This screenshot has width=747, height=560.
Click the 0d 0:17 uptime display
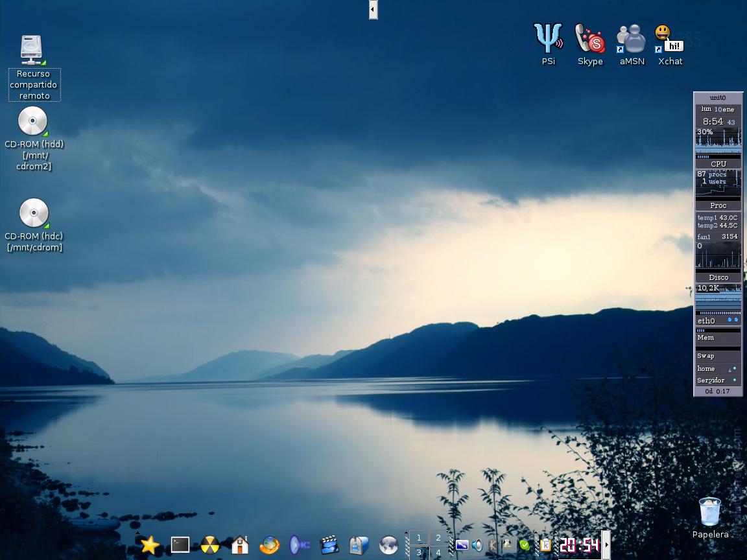click(x=717, y=391)
